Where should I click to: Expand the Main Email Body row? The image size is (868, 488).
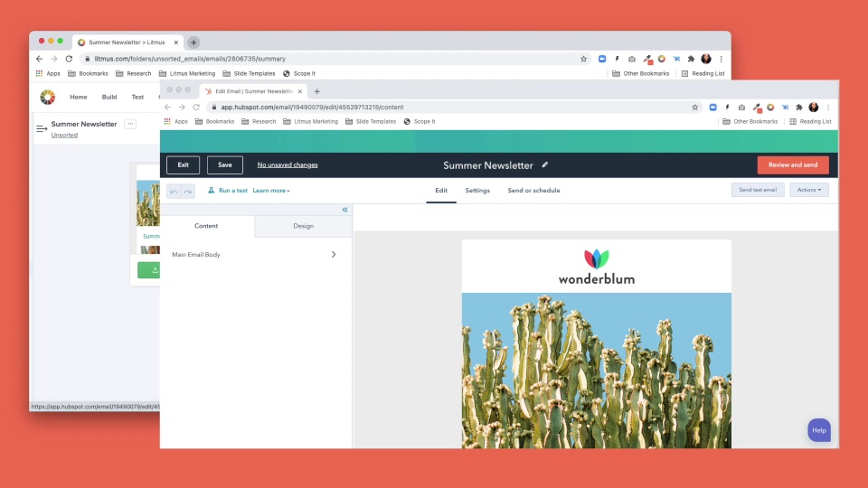tap(256, 255)
